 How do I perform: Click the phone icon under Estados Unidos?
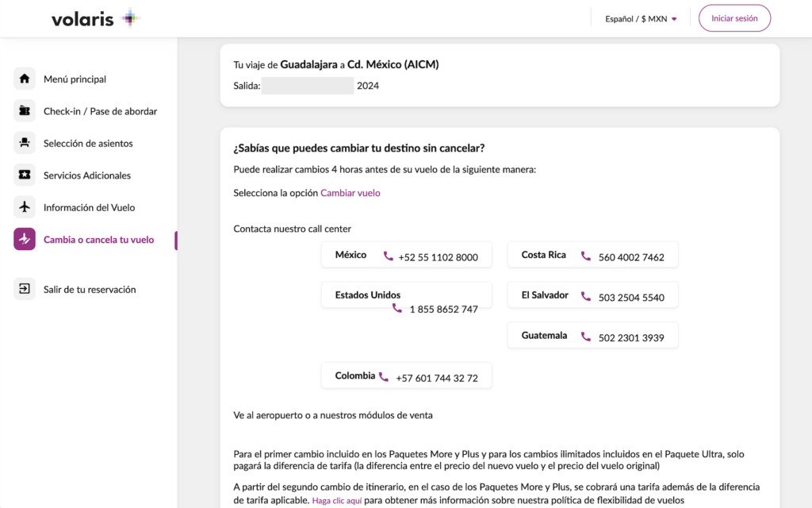coord(396,309)
